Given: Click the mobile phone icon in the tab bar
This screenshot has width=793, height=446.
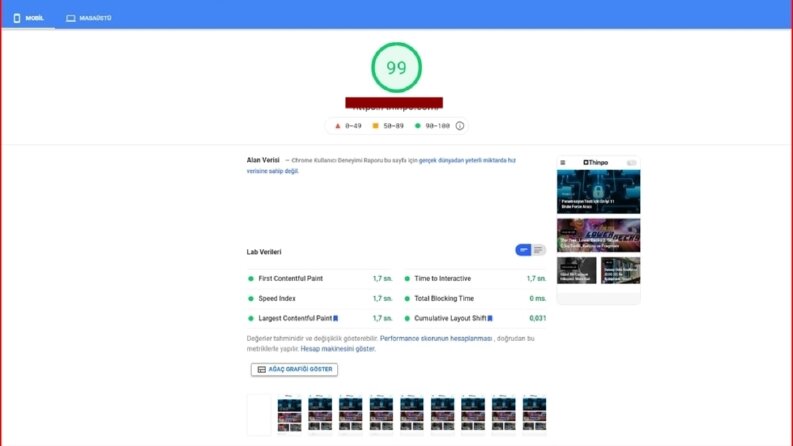Looking at the screenshot, I should (x=17, y=18).
